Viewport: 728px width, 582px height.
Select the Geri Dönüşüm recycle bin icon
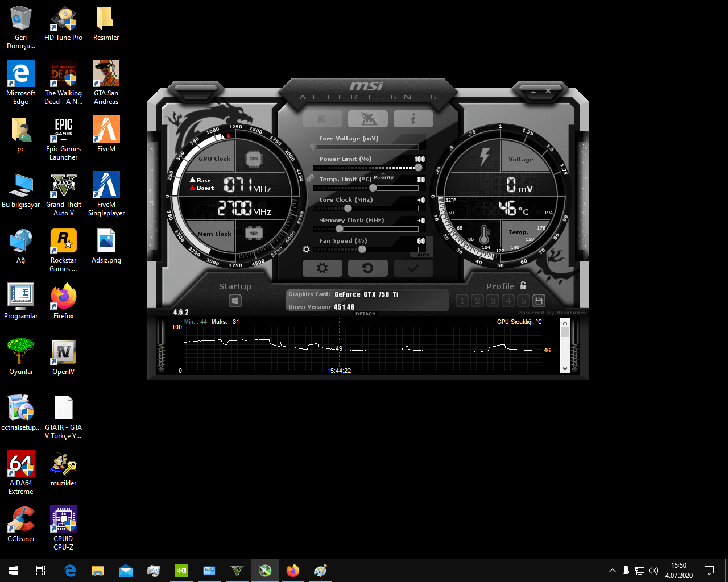(x=21, y=28)
